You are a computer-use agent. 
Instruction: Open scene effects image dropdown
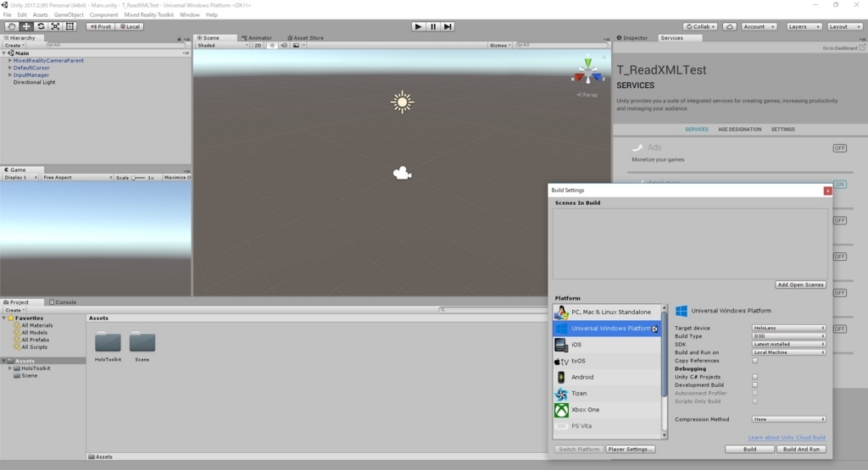pos(298,46)
